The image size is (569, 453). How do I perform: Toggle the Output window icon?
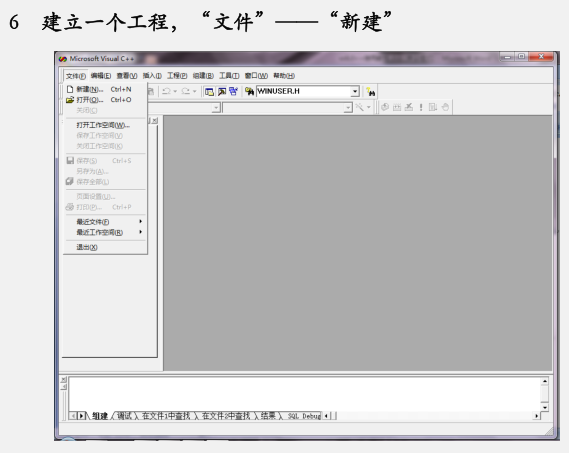pyautogui.click(x=222, y=91)
